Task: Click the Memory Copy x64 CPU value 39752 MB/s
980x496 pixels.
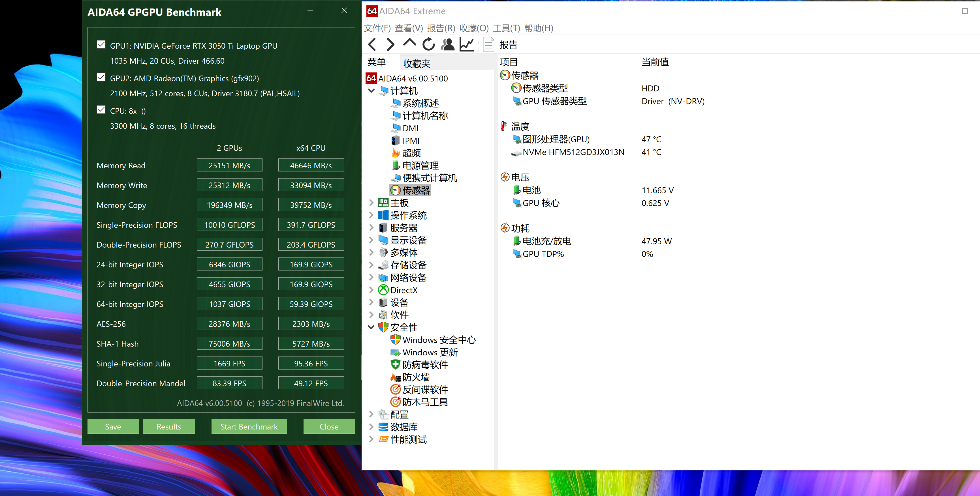Action: click(311, 205)
